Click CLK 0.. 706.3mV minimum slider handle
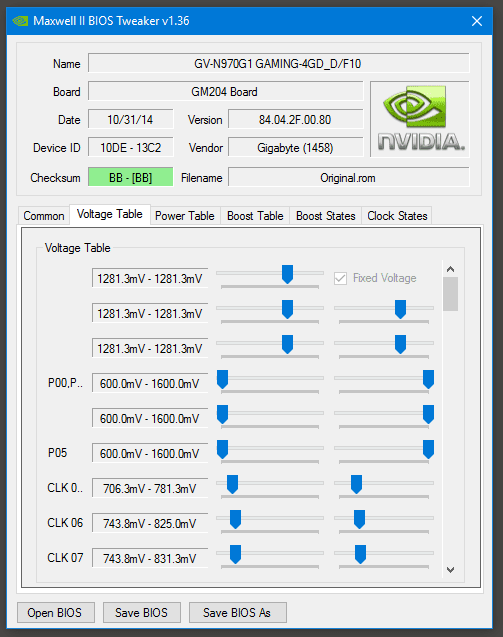This screenshot has height=637, width=503. (232, 484)
